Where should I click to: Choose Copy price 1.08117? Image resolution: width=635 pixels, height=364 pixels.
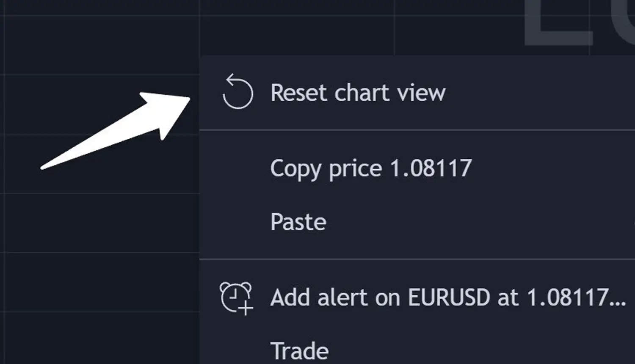point(370,168)
